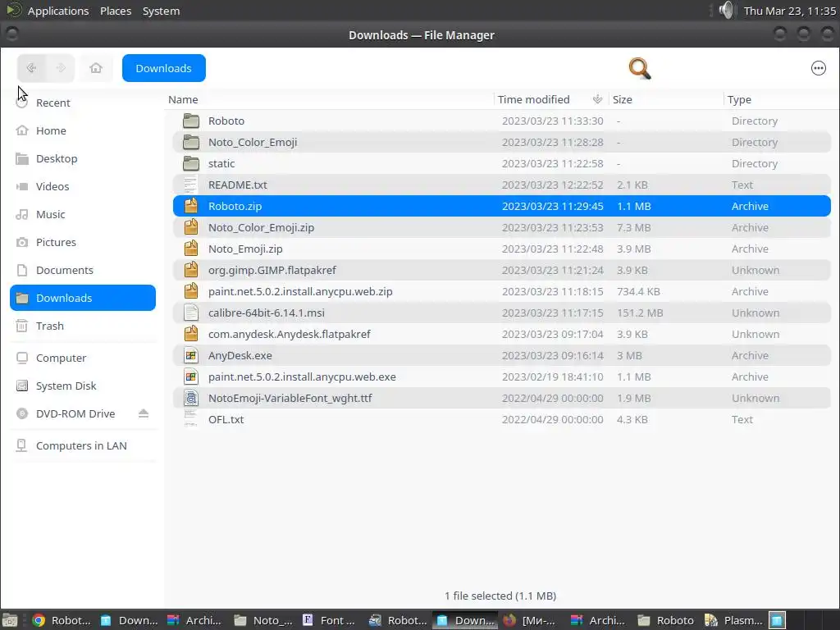Click the volume speaker icon in the top panel
Viewport: 840px width, 630px height.
tap(726, 10)
